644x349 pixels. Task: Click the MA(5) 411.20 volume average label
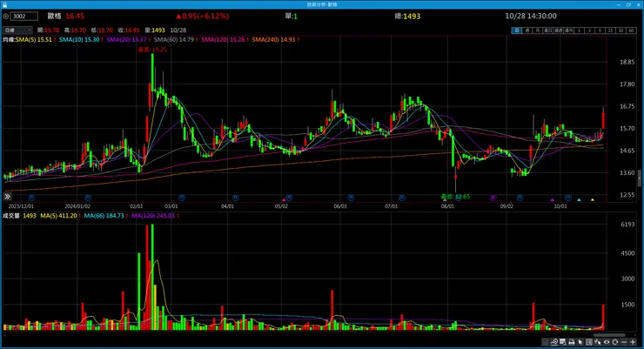[x=60, y=216]
